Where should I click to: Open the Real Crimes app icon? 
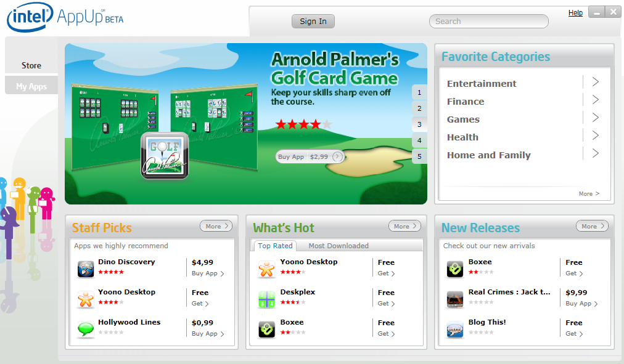coord(455,299)
